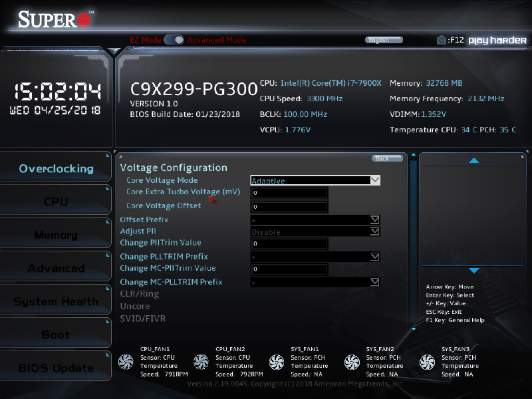Open the SVID/FIVR submenu
The image size is (532, 399).
(143, 319)
